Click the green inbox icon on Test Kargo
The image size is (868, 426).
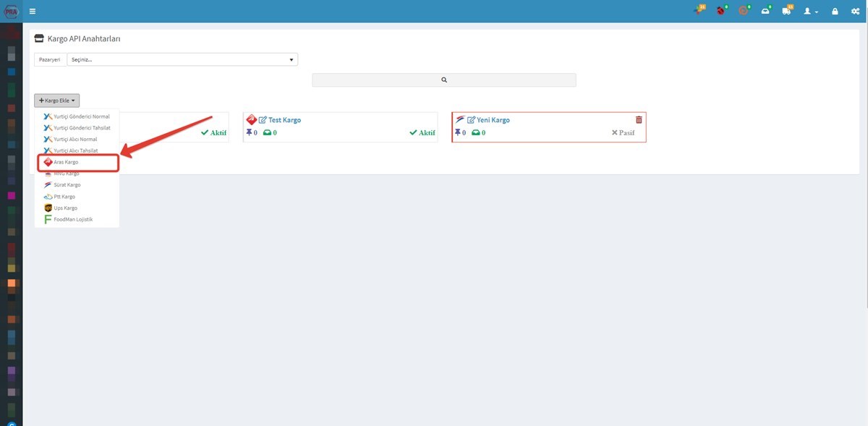pos(267,133)
